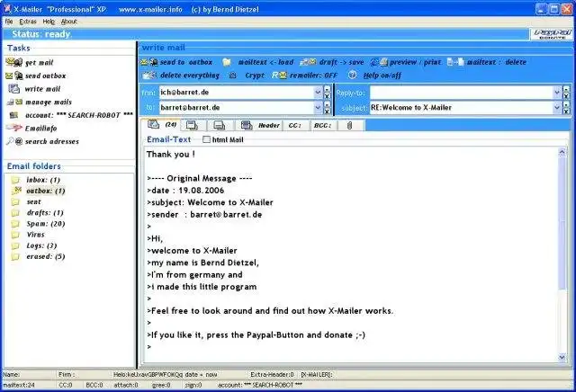The width and height of the screenshot is (576, 392).
Task: Open the Extras menu
Action: pos(28,22)
